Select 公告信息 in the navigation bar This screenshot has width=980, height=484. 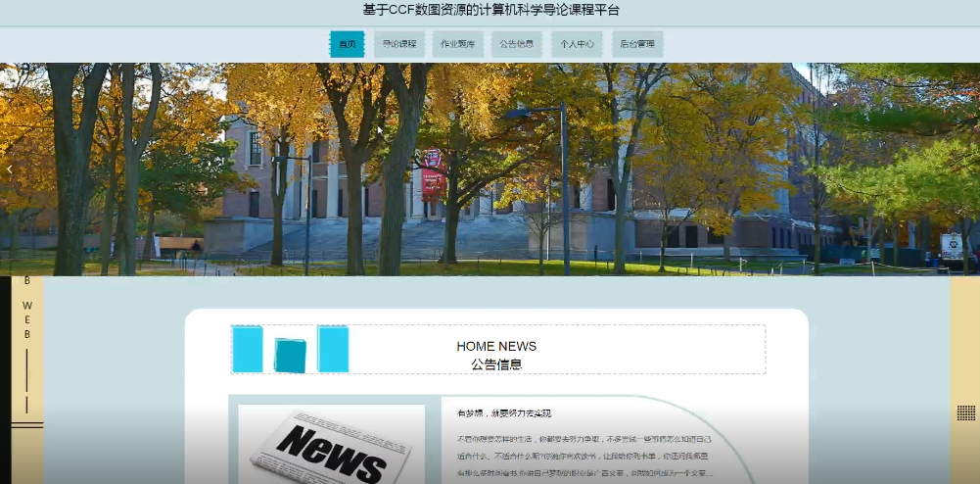pyautogui.click(x=516, y=44)
